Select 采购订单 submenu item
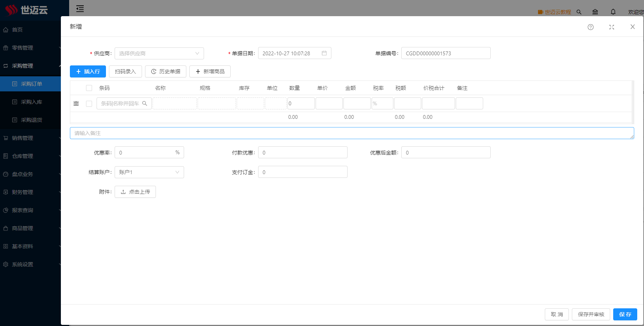This screenshot has height=326, width=644. [30, 84]
